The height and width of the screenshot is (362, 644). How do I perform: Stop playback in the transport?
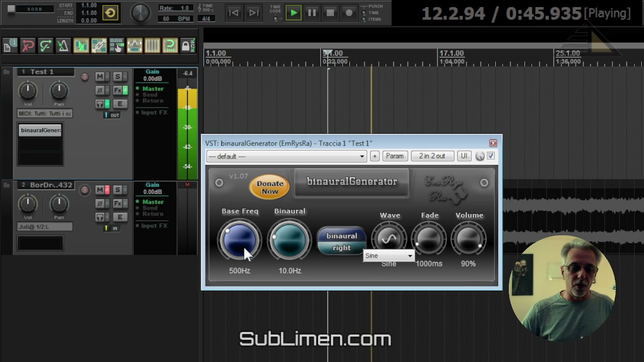click(x=330, y=13)
